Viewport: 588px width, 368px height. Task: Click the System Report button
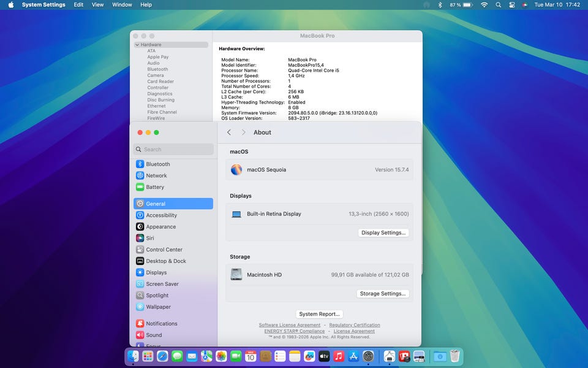coord(319,314)
